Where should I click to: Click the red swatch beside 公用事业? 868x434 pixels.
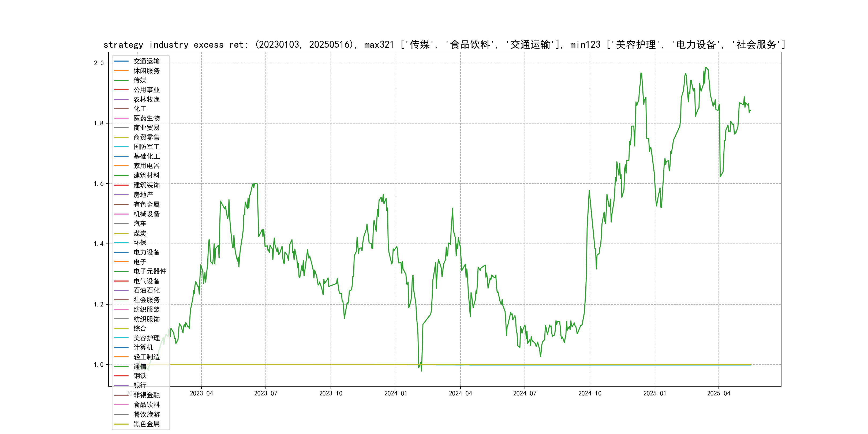click(121, 90)
